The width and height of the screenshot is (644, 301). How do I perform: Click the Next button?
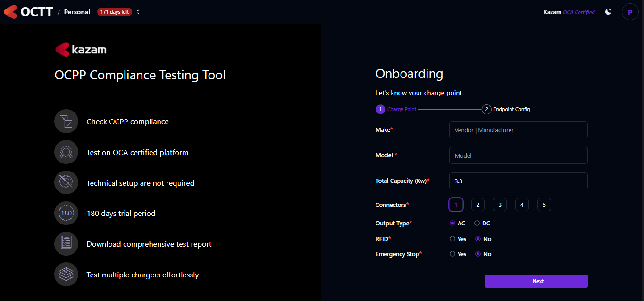pos(536,281)
